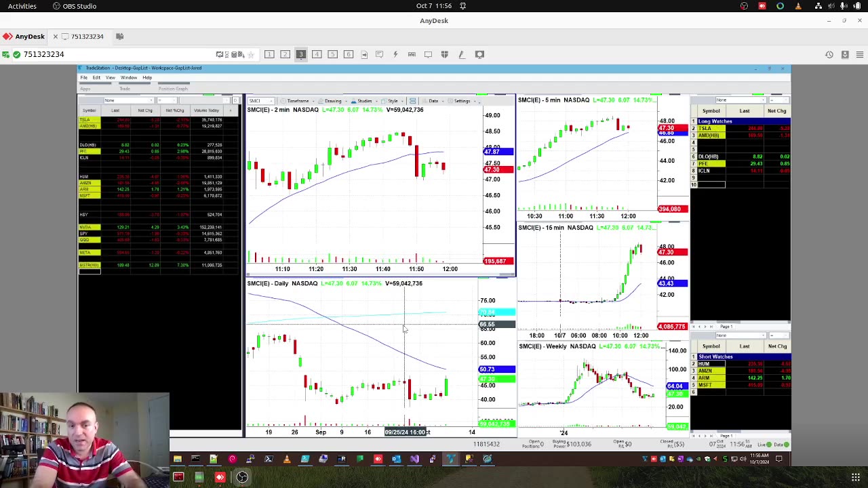Click the red AnyDesk dock icon
868x488 pixels.
coord(220,477)
